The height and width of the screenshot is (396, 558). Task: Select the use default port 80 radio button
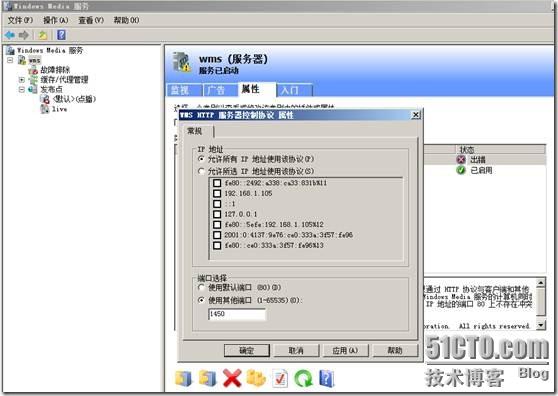point(201,287)
